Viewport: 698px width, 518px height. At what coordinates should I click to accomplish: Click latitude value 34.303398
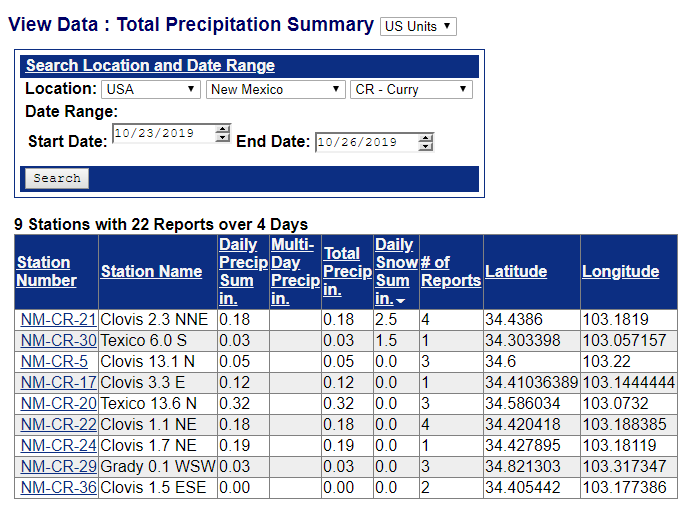523,340
